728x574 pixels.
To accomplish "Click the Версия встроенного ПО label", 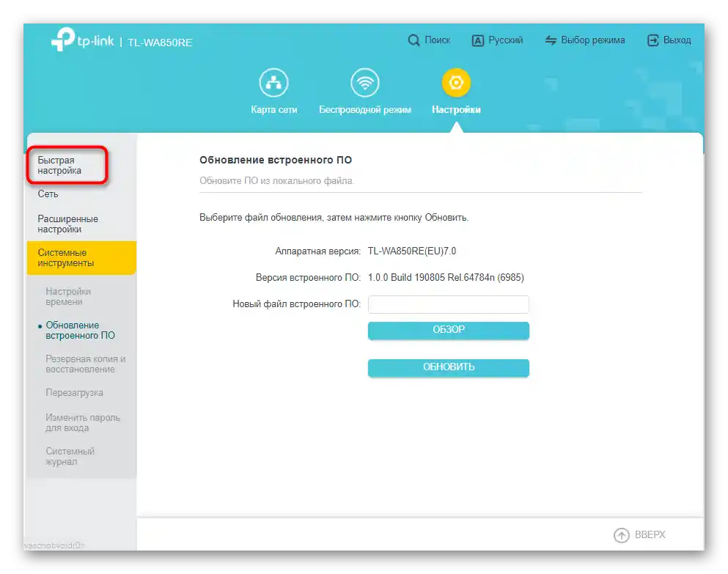I will coord(308,278).
